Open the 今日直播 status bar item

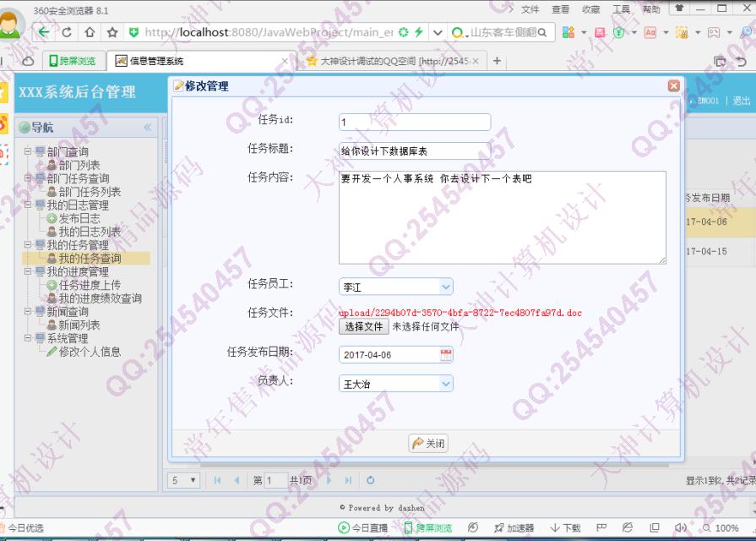click(363, 528)
